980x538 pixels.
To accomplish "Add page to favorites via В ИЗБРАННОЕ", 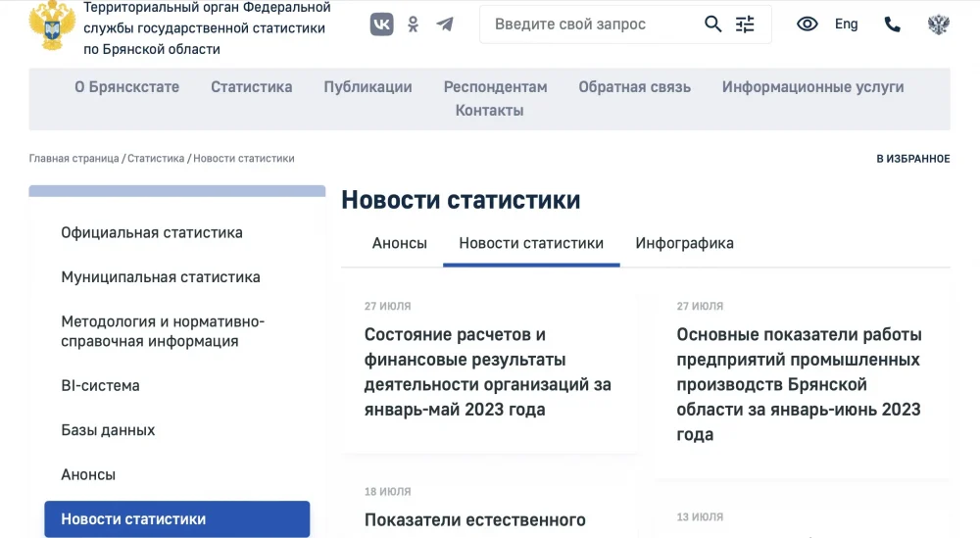I will (912, 159).
